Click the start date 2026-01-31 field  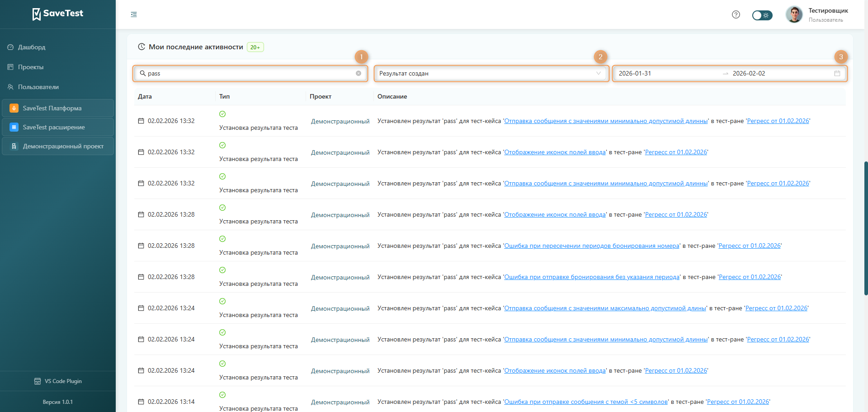point(635,73)
